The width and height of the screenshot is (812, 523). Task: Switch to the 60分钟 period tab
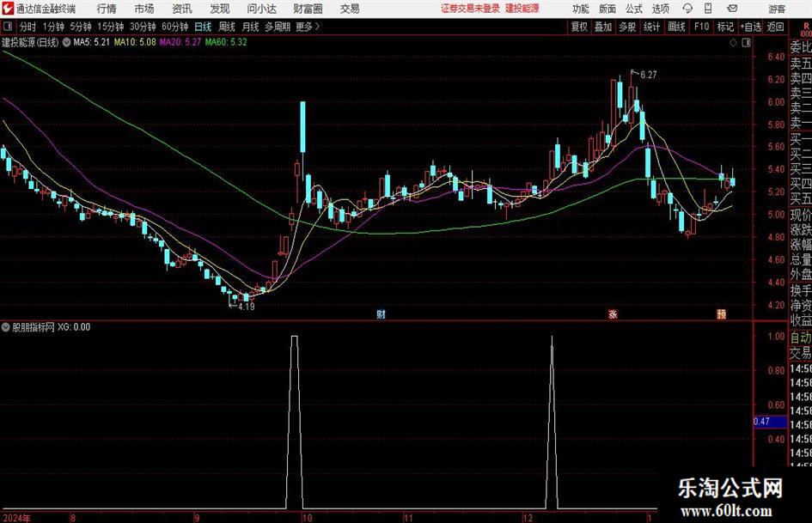[x=175, y=27]
